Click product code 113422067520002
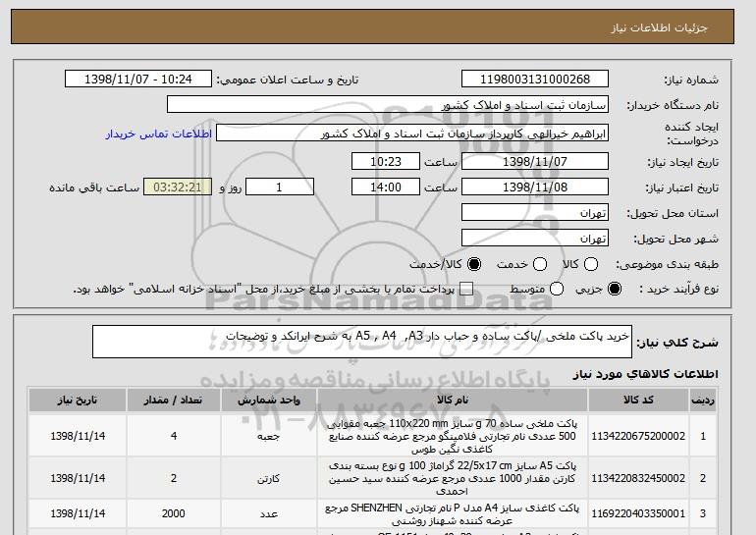Image resolution: width=756 pixels, height=535 pixels. click(x=638, y=436)
